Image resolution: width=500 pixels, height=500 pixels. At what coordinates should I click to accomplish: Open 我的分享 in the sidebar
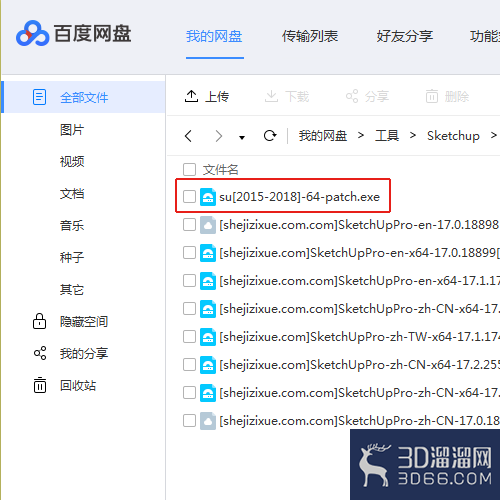(x=84, y=353)
